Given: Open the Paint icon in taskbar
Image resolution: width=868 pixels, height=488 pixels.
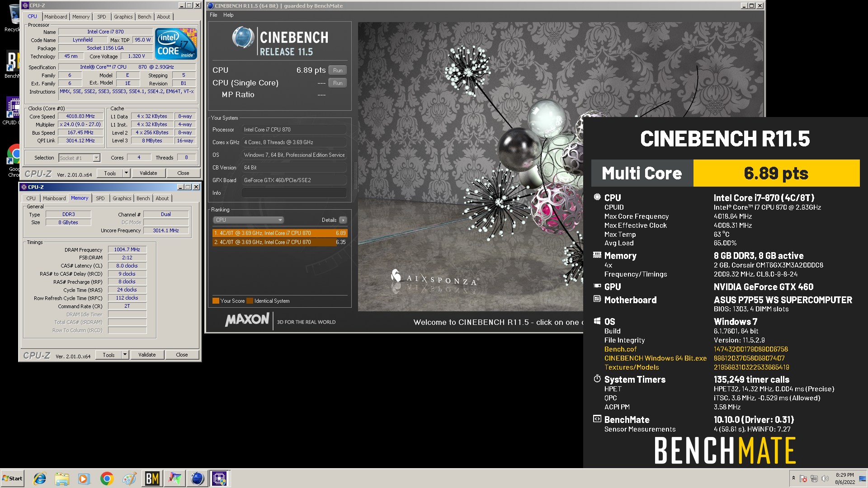Looking at the screenshot, I should point(129,479).
